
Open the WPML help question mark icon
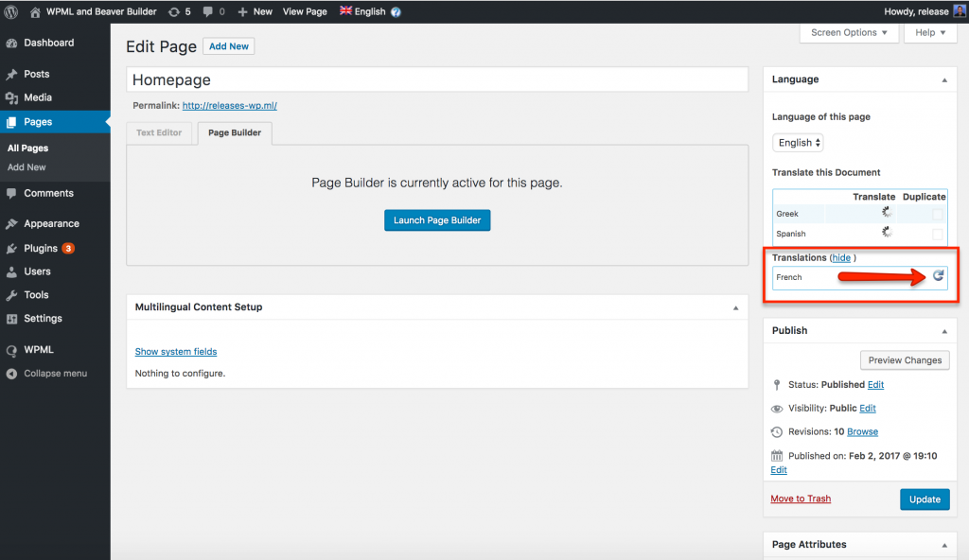[396, 11]
